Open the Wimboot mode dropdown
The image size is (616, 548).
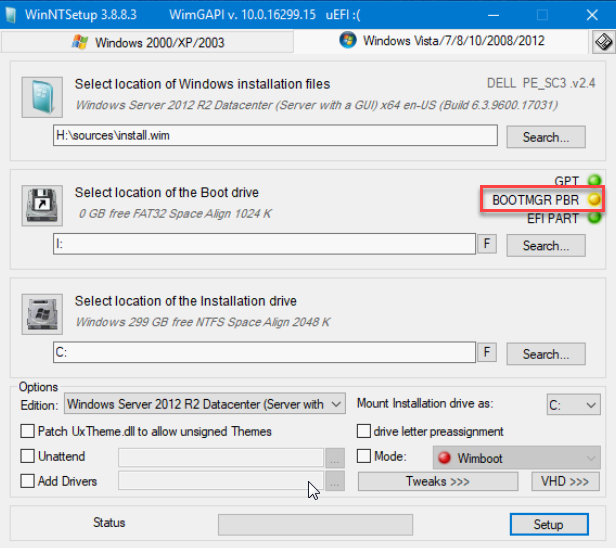coord(517,457)
